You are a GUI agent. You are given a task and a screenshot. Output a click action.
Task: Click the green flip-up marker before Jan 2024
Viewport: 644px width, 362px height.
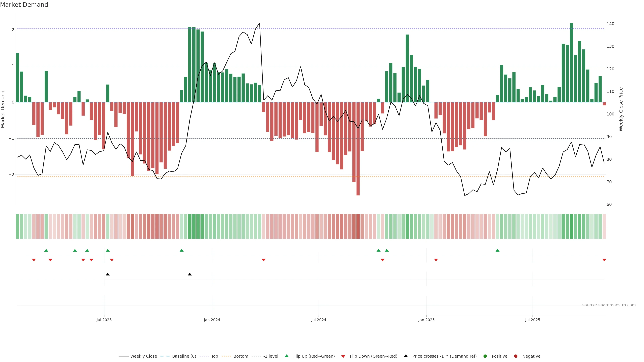182,251
